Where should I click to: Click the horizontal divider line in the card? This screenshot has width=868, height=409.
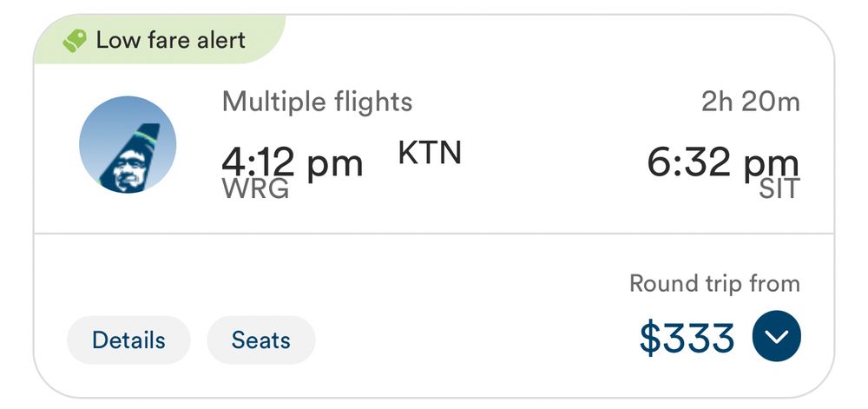coord(434,233)
